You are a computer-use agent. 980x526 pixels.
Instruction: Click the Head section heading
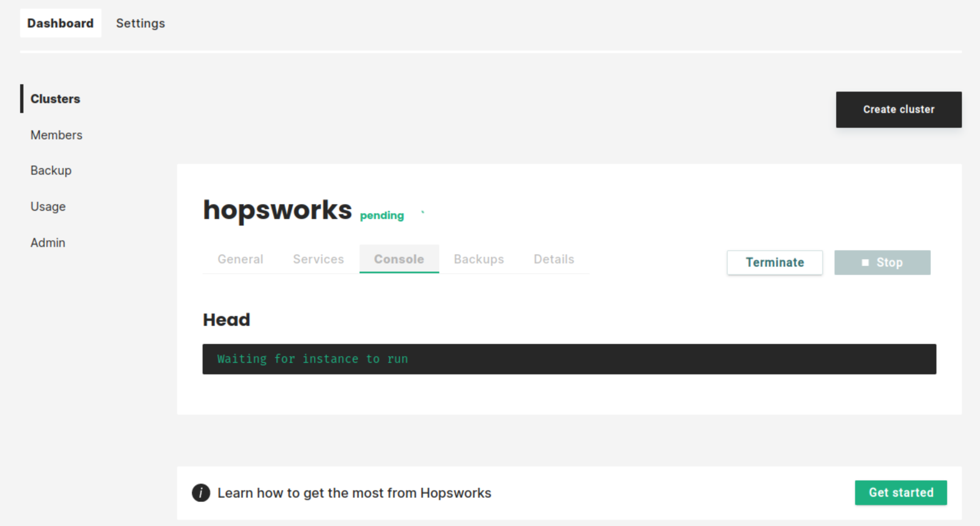point(226,320)
